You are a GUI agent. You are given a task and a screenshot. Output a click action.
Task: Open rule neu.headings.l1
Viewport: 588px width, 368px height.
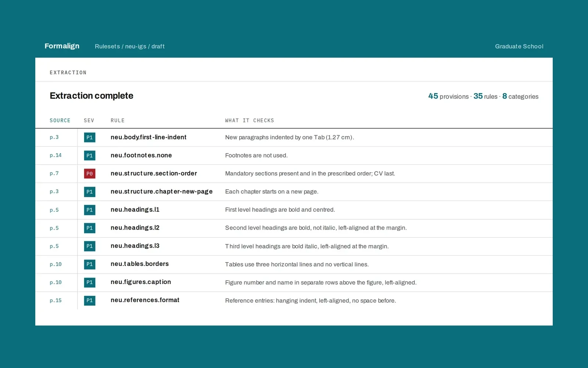point(135,210)
